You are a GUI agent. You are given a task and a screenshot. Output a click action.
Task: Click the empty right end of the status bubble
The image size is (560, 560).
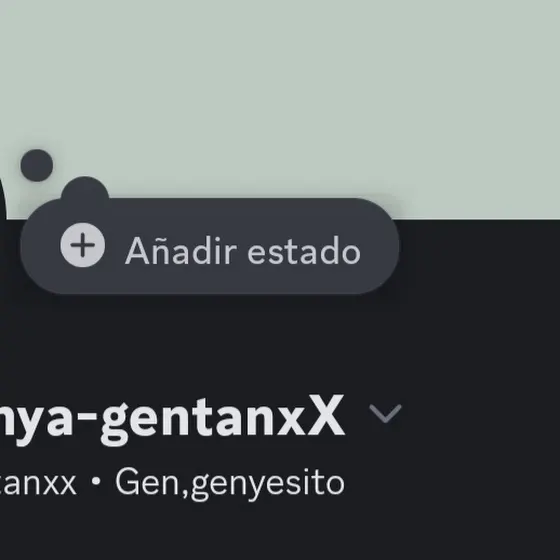[x=379, y=246]
